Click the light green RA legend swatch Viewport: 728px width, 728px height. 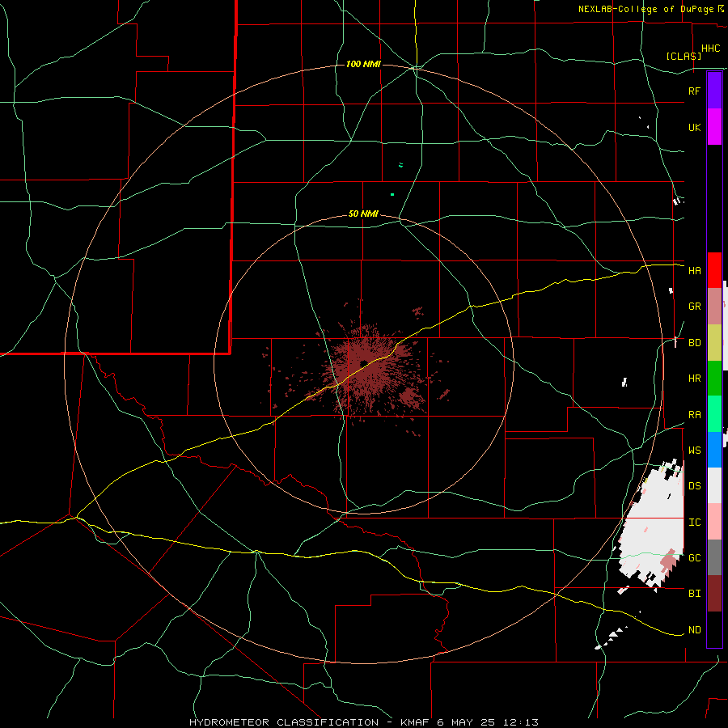click(x=714, y=414)
